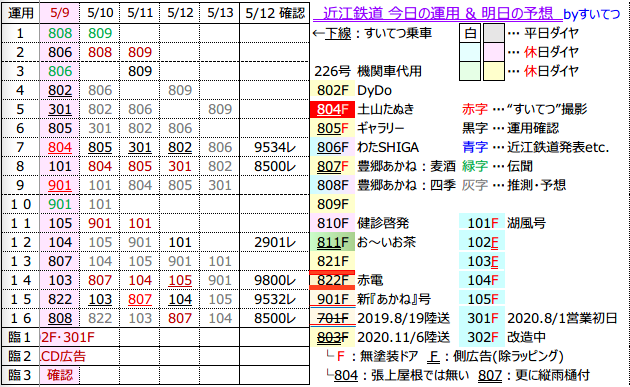Select the red underlined 105 in row 14

(180, 280)
